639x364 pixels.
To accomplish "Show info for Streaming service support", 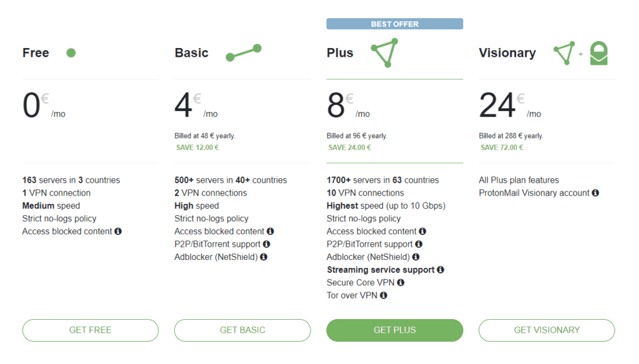I will click(440, 270).
